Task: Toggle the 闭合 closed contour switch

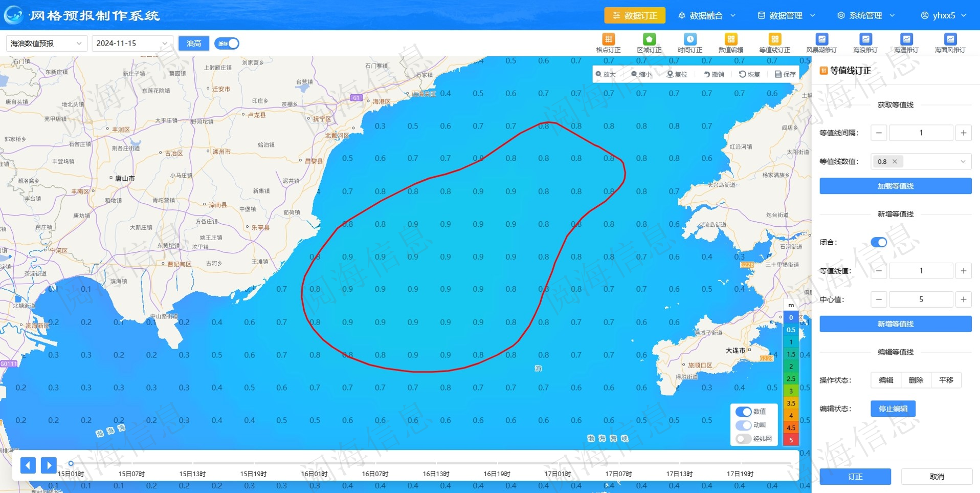Action: 879,242
